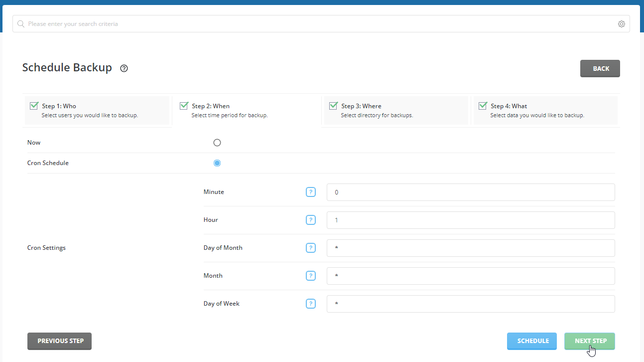Show help for the Minute field

(x=311, y=192)
